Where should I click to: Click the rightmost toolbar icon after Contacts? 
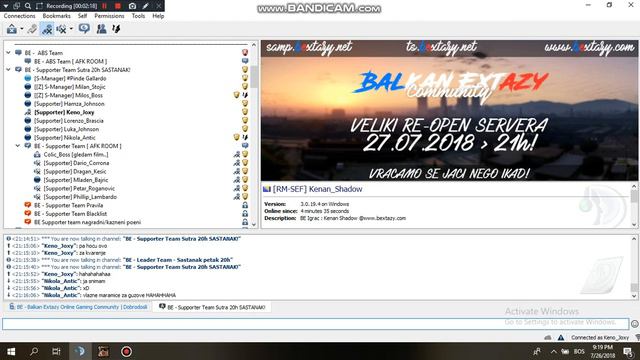point(116,29)
